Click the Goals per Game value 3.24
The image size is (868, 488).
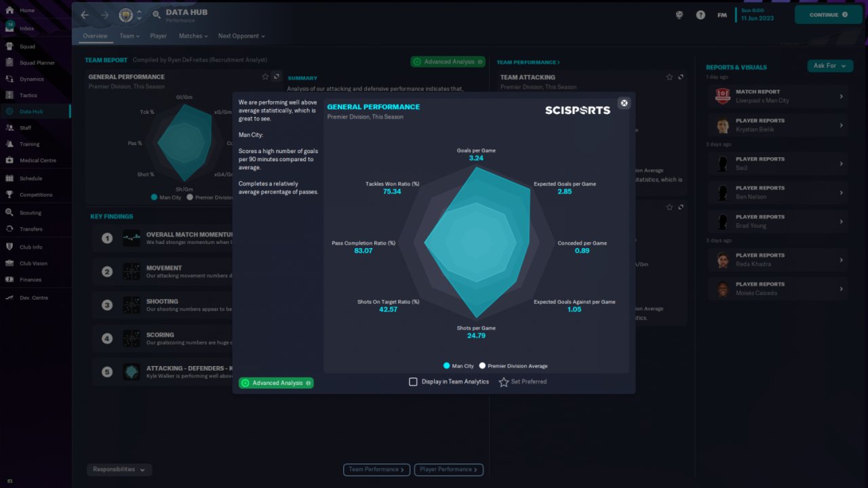click(x=476, y=158)
